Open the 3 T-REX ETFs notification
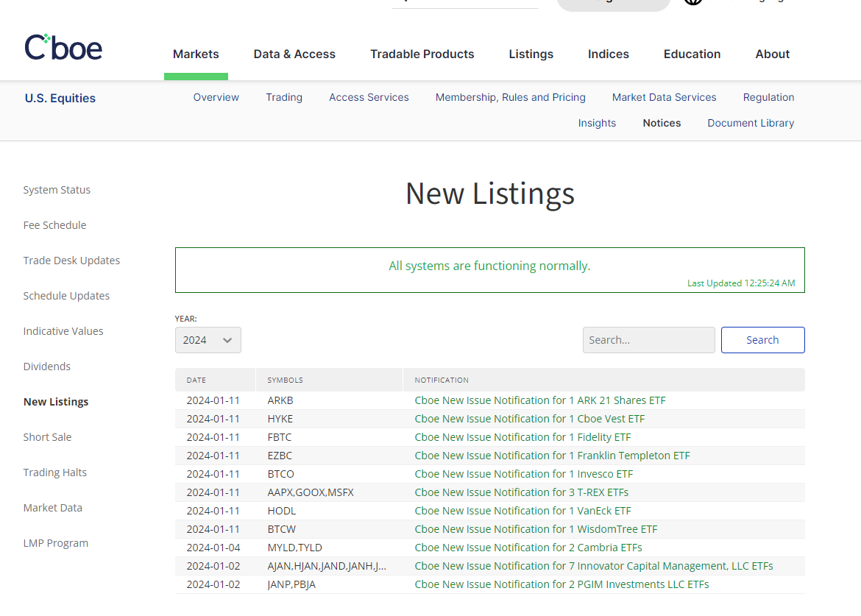 click(522, 492)
